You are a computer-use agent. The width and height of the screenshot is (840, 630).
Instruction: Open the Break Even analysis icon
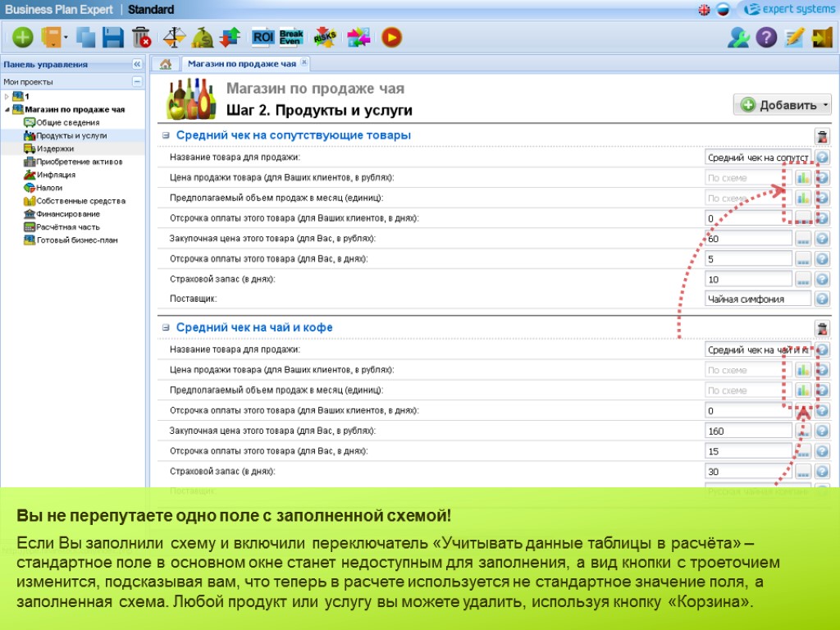click(291, 37)
